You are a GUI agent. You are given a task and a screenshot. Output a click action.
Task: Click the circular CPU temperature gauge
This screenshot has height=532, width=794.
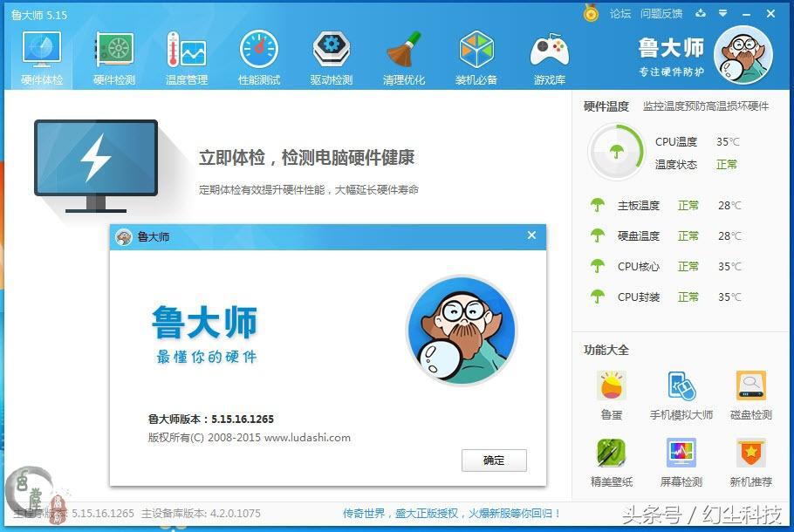618,150
